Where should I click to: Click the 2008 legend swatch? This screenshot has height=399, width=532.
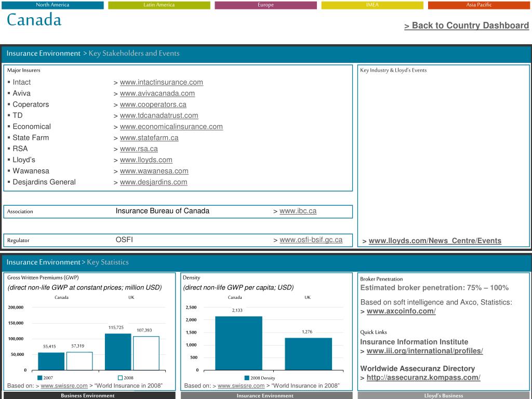pos(120,378)
